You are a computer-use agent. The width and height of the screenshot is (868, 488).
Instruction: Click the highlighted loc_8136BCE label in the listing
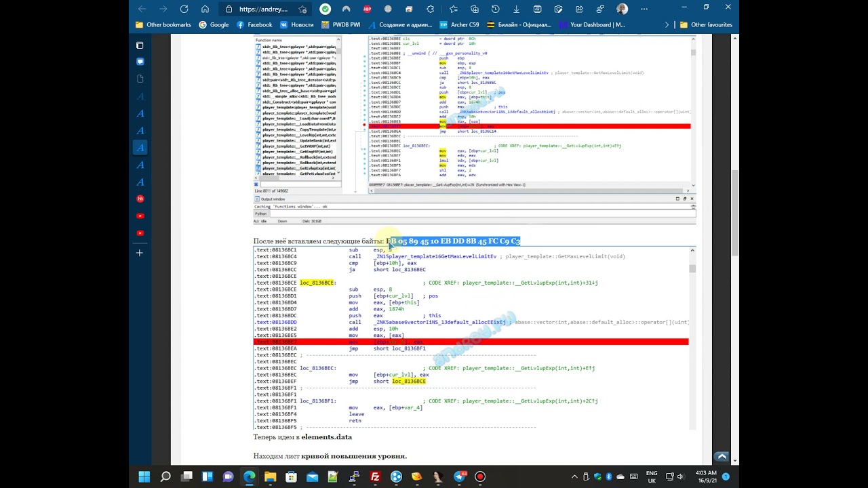pyautogui.click(x=318, y=283)
